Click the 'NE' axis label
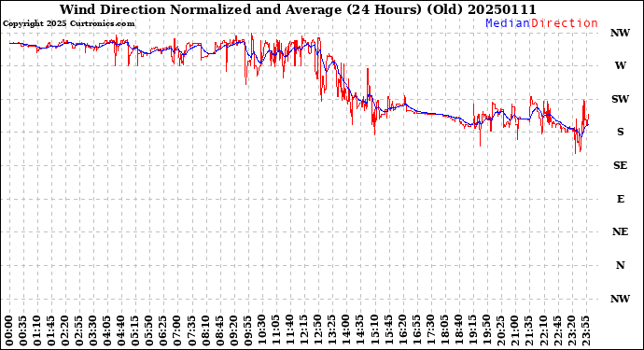The image size is (644, 350). tap(620, 232)
